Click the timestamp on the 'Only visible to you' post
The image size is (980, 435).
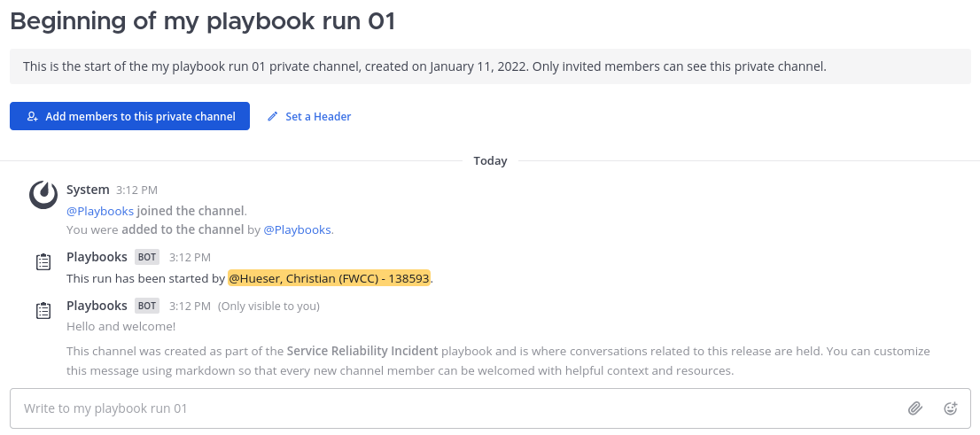(x=190, y=307)
